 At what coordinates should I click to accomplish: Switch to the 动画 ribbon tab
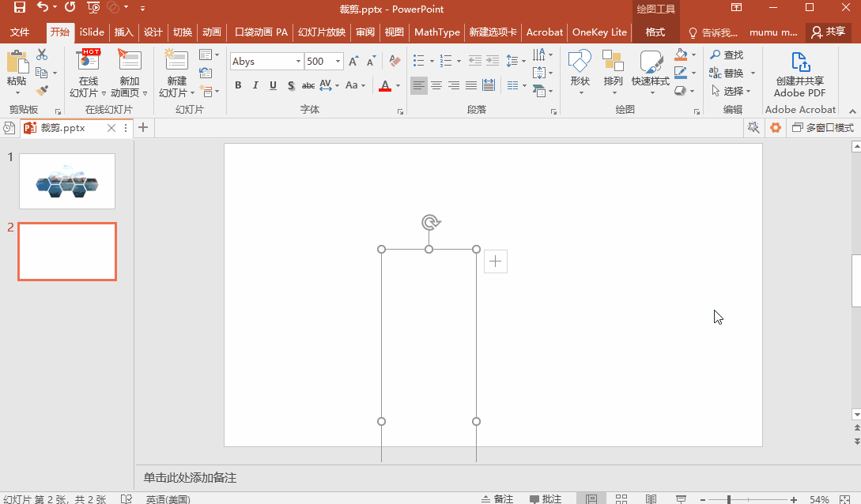pyautogui.click(x=211, y=32)
